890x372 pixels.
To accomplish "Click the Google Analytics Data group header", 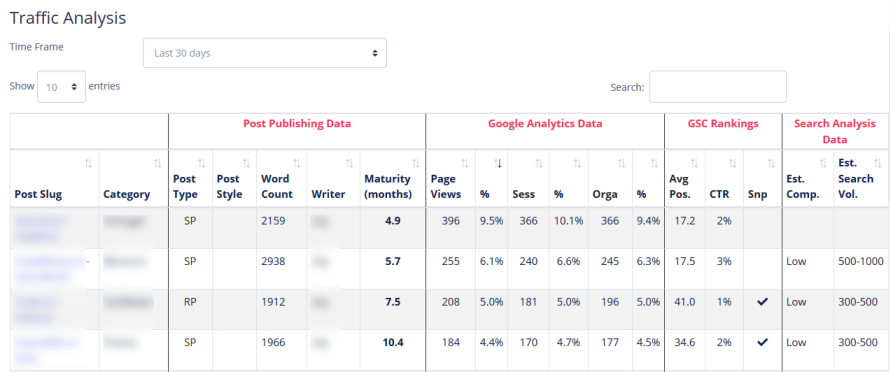I will (545, 123).
